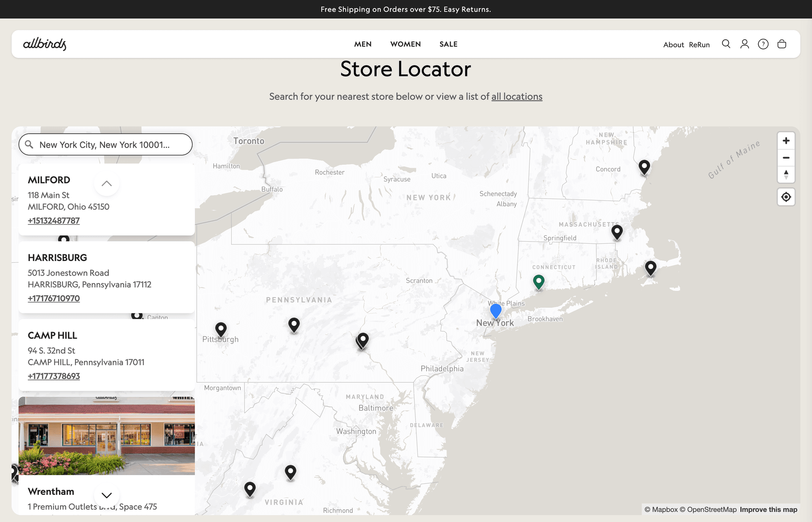Click the geolocate find-my-location control
This screenshot has height=522, width=812.
[x=786, y=197]
